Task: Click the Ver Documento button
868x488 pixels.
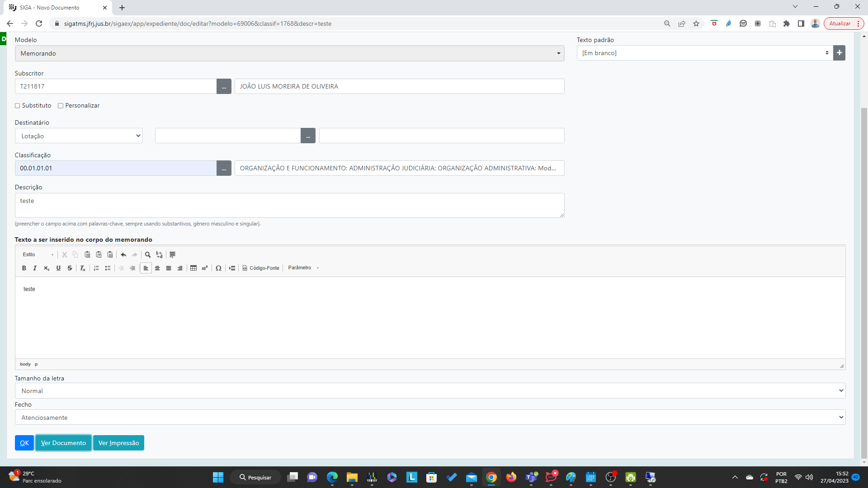Action: pyautogui.click(x=63, y=443)
